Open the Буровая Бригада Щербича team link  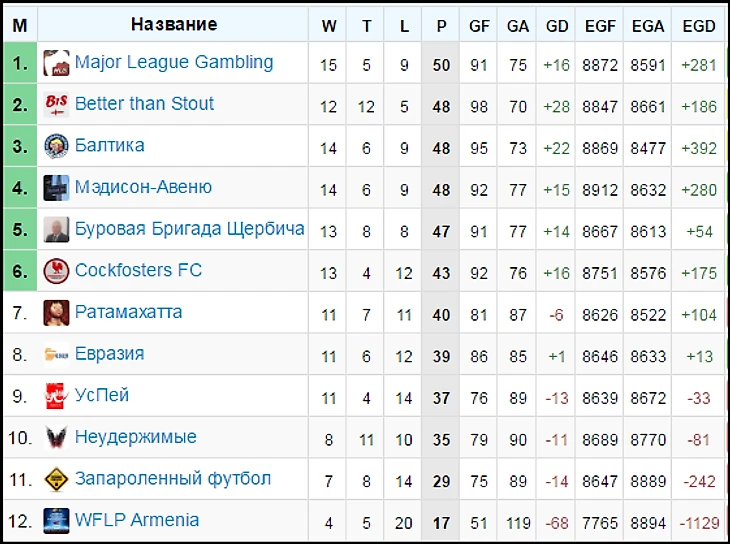click(189, 229)
